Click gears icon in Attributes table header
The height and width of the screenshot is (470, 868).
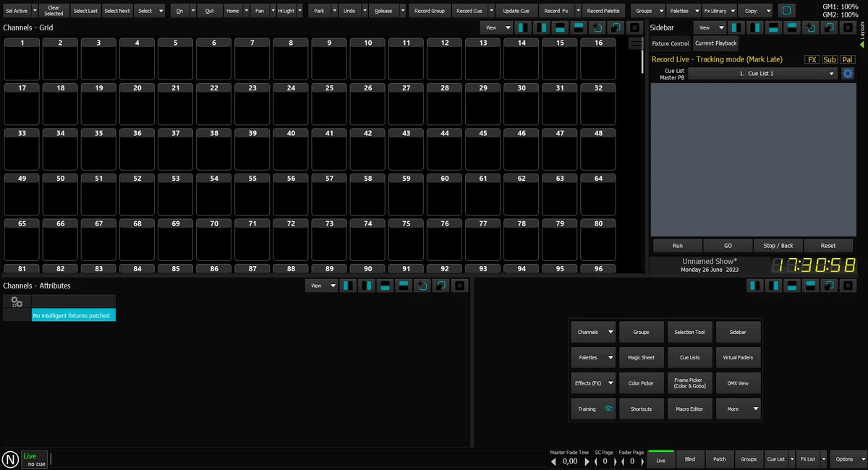(17, 302)
